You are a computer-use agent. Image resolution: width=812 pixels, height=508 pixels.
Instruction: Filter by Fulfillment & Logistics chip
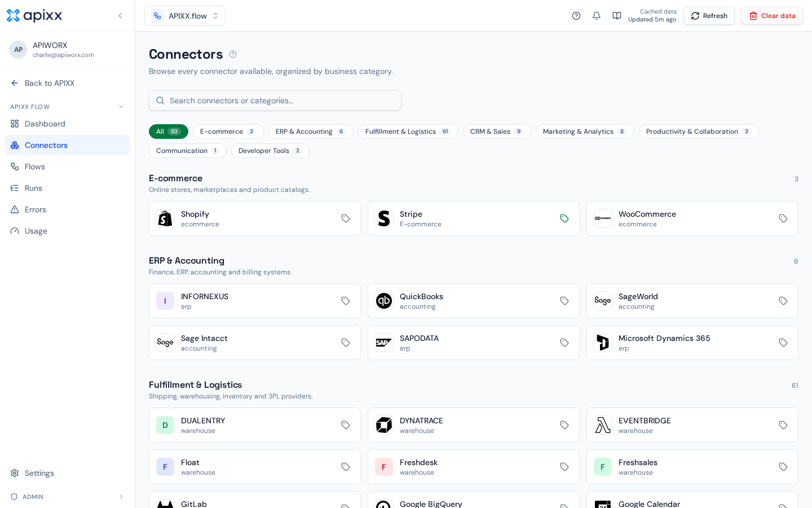[x=408, y=132]
